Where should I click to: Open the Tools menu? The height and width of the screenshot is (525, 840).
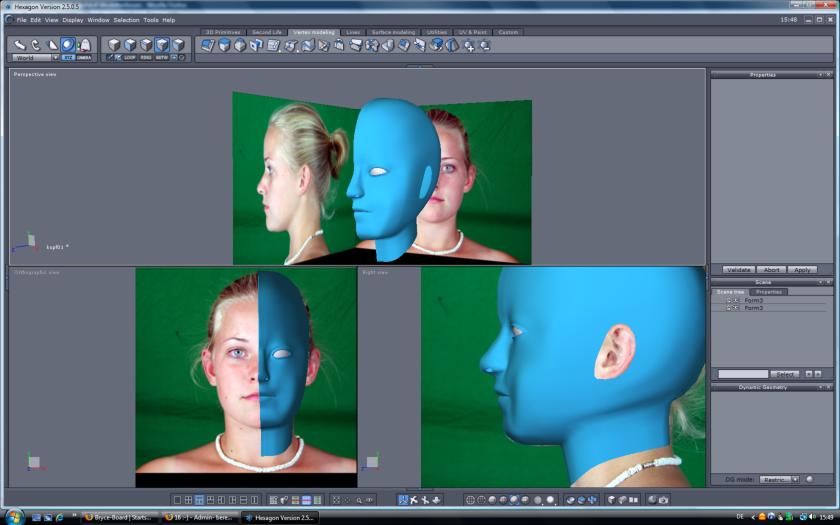[151, 20]
